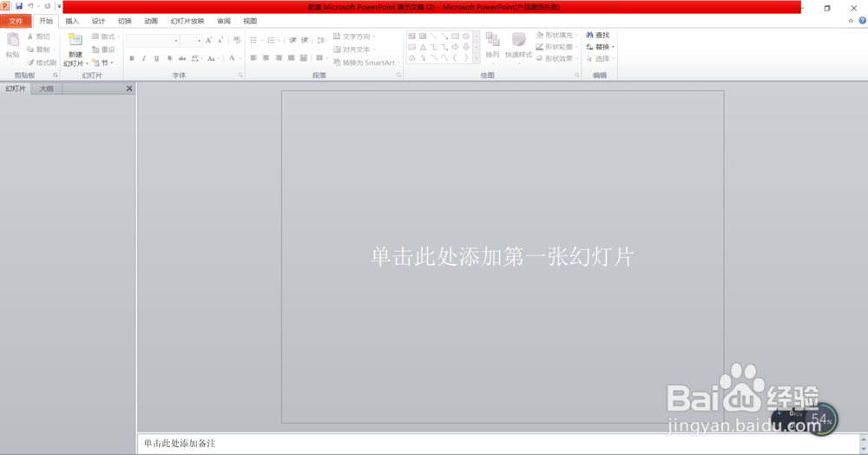Open the font size combo box
Screen dimensions: 868x455
click(191, 41)
